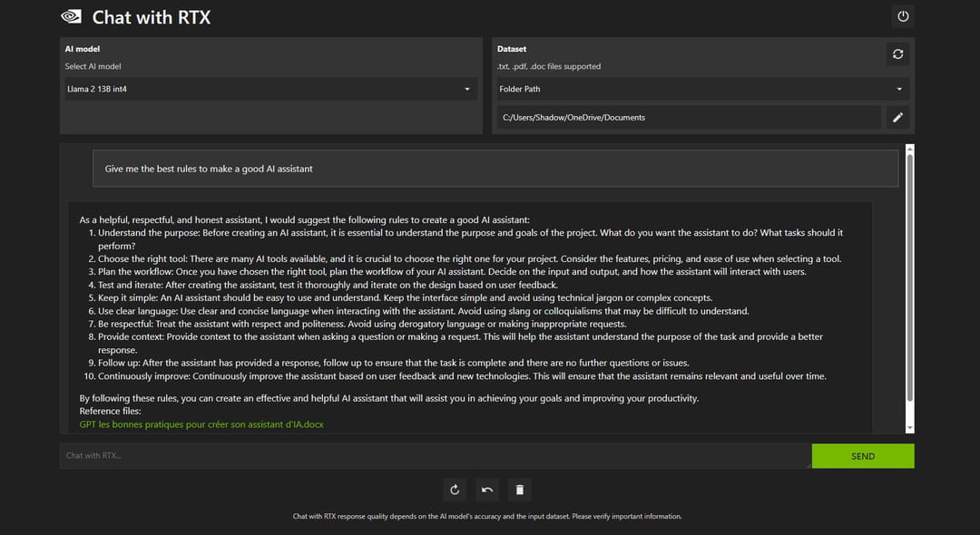Click the 'Provide context' rule text
The height and width of the screenshot is (535, 980).
[x=460, y=344]
